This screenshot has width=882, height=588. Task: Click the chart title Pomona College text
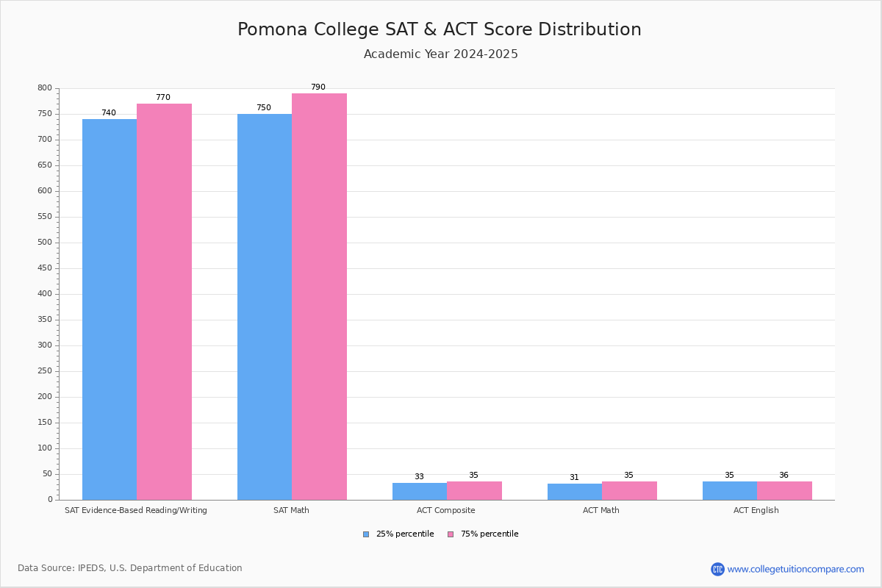pyautogui.click(x=439, y=30)
